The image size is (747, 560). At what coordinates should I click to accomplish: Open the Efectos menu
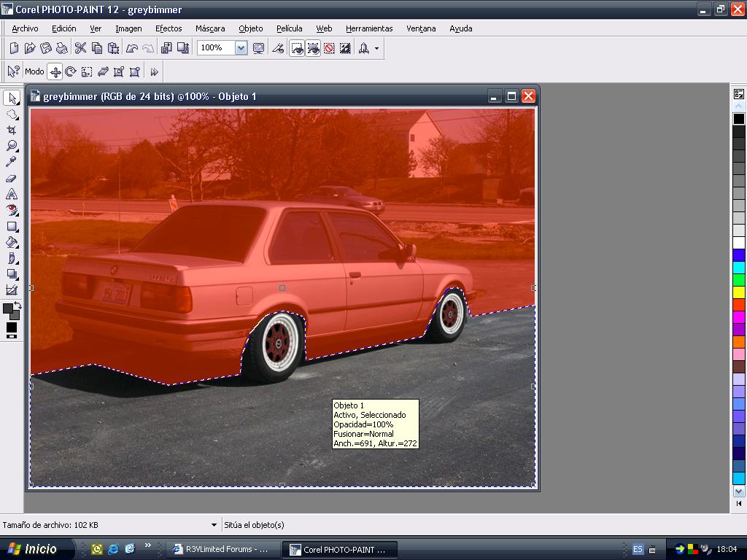tap(169, 28)
